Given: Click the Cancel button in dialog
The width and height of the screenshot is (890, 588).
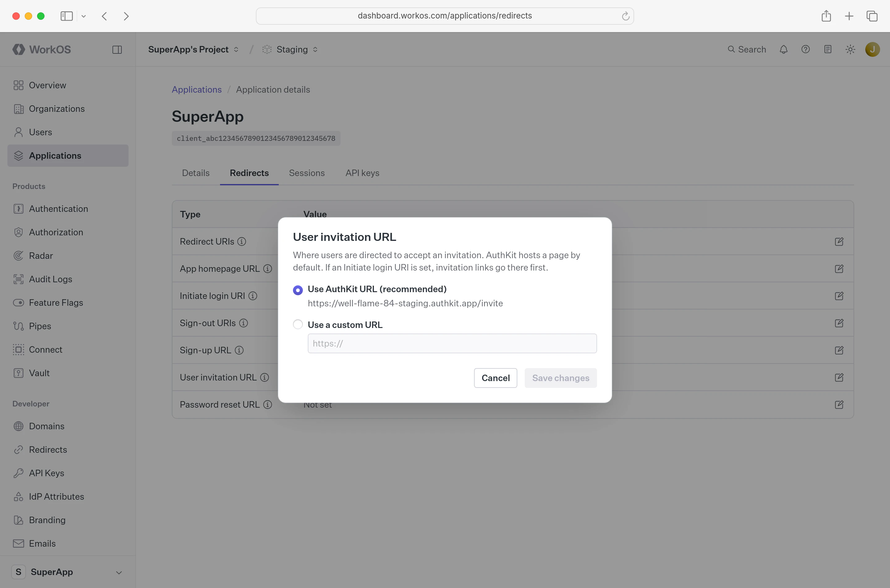Looking at the screenshot, I should tap(495, 378).
